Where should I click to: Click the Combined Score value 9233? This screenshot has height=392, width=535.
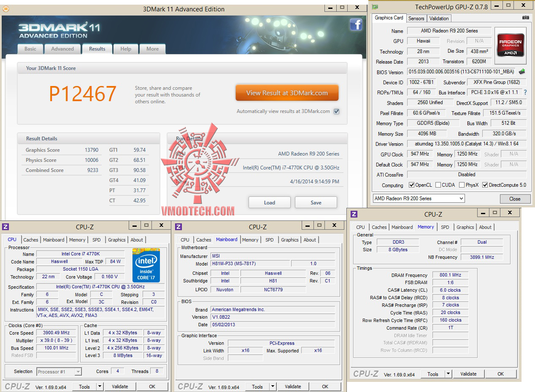tap(93, 170)
